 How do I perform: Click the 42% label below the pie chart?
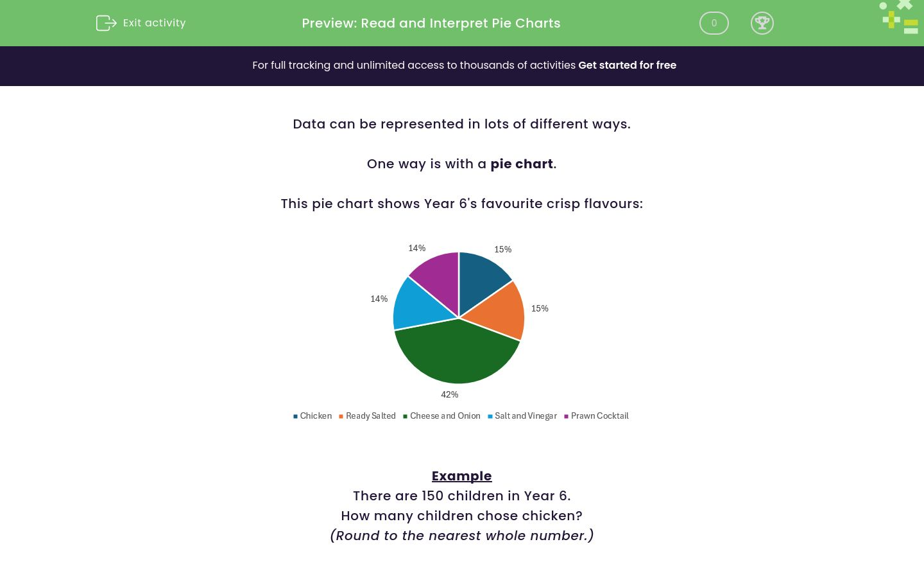449,394
